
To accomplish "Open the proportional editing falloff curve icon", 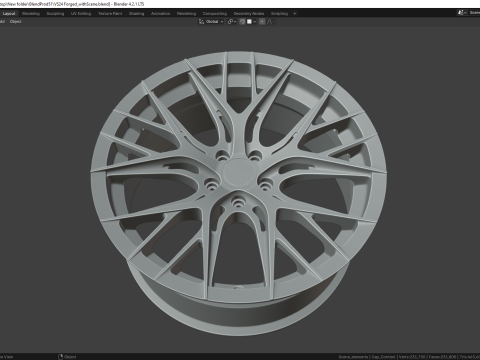I will point(269,22).
